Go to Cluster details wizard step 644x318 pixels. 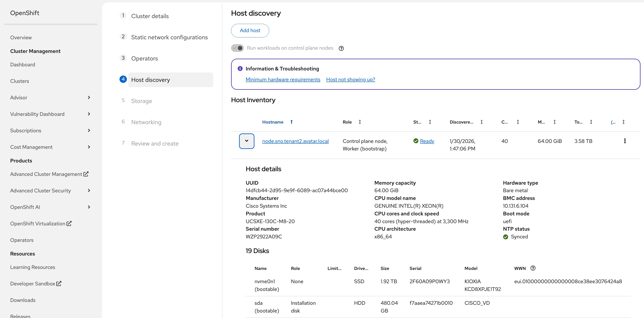tap(150, 16)
